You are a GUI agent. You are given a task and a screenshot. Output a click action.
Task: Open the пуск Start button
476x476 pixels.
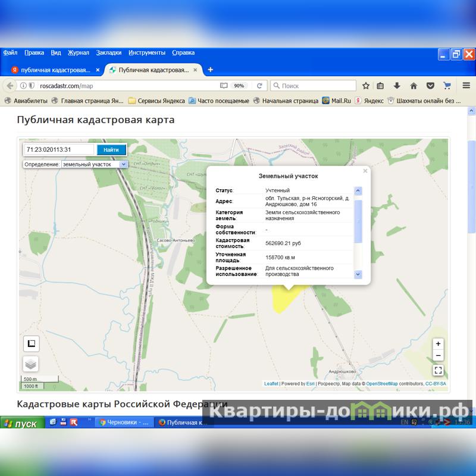[21, 424]
